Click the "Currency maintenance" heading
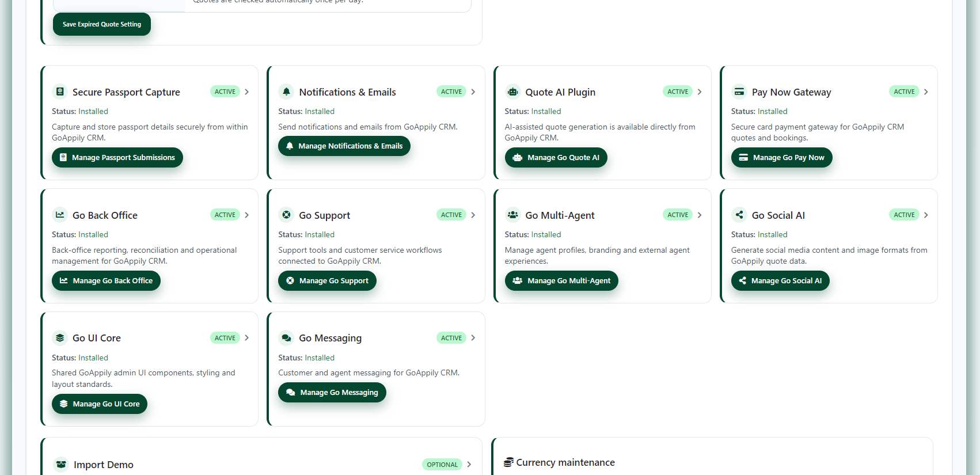 565,462
